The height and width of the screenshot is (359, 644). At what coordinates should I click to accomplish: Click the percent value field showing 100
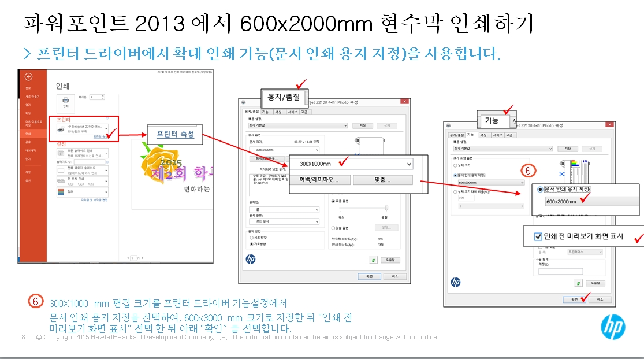466,198
